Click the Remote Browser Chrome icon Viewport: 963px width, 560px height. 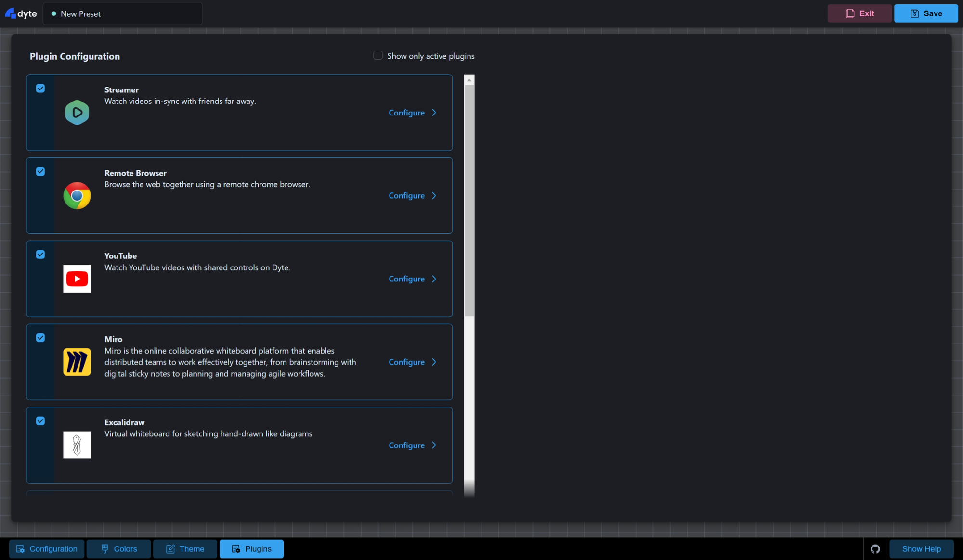click(77, 195)
